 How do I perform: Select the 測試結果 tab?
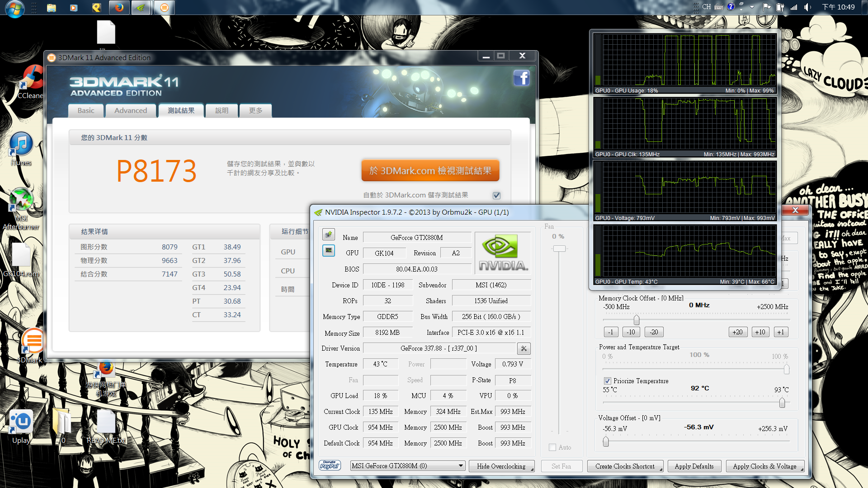[x=181, y=110]
